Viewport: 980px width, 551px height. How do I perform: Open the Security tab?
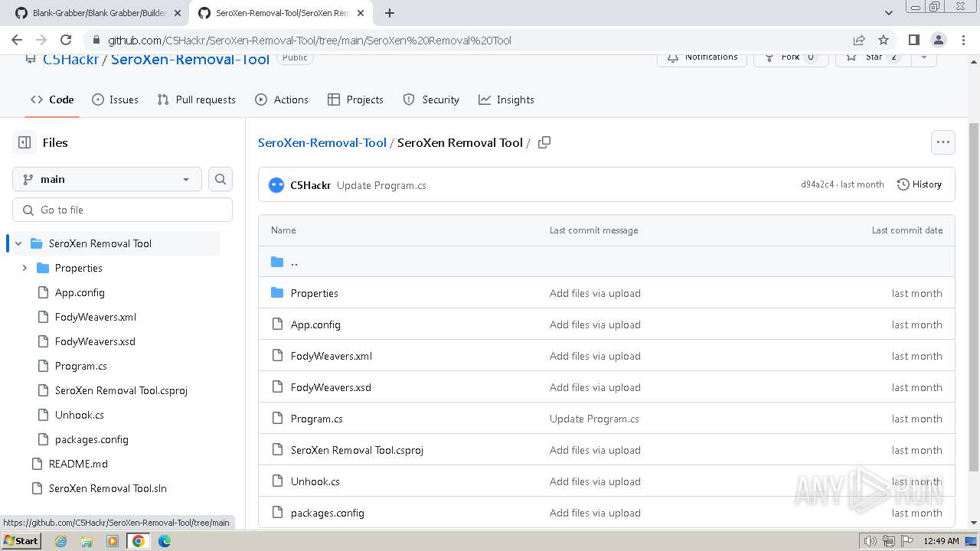431,99
